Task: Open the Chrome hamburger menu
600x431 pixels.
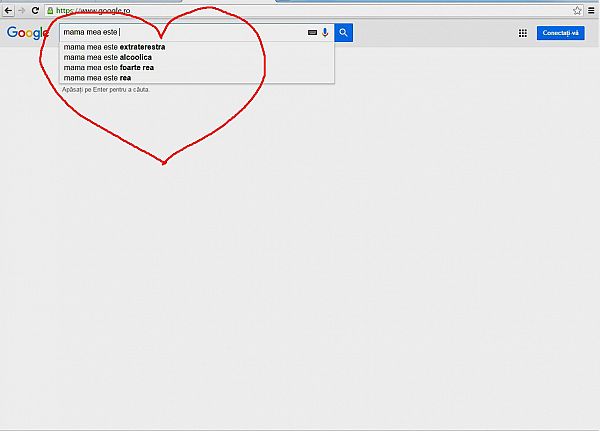Action: (592, 10)
